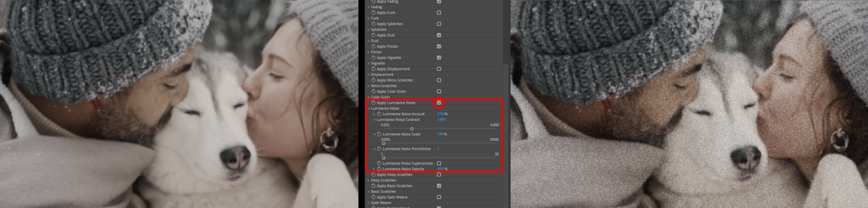Click stopwatch icon beside Apply Basic Scratches
The width and height of the screenshot is (868, 208).
point(373,186)
